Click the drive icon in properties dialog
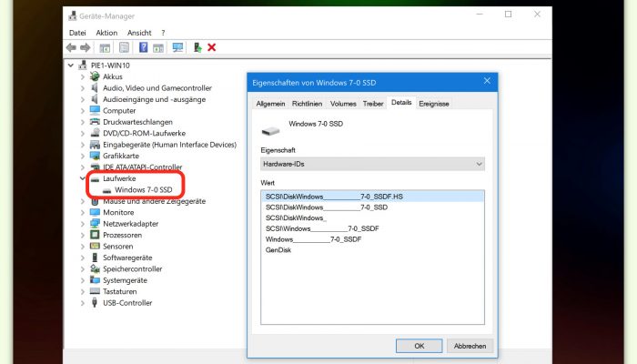 (270, 131)
